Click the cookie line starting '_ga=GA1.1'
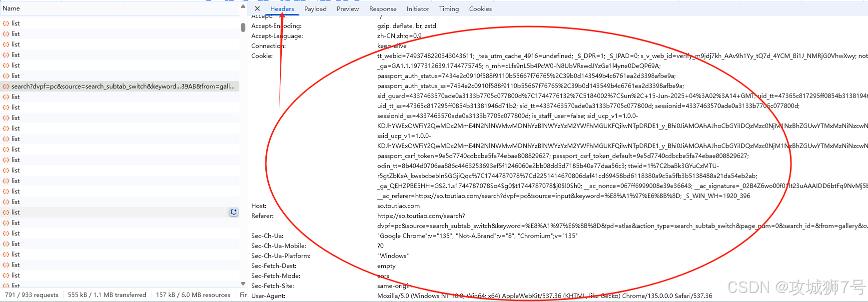This screenshot has width=868, height=302. pyautogui.click(x=519, y=66)
